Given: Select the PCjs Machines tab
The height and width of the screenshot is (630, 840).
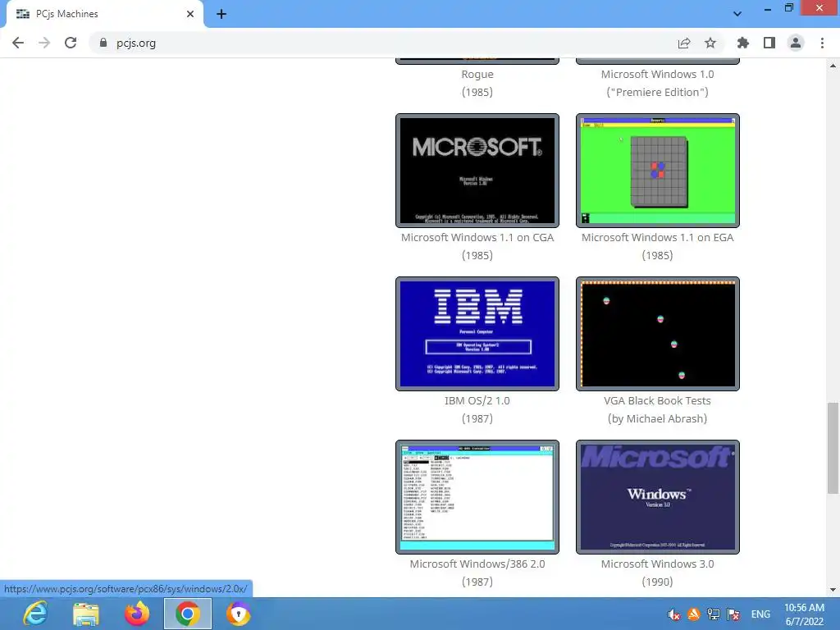Looking at the screenshot, I should [105, 14].
